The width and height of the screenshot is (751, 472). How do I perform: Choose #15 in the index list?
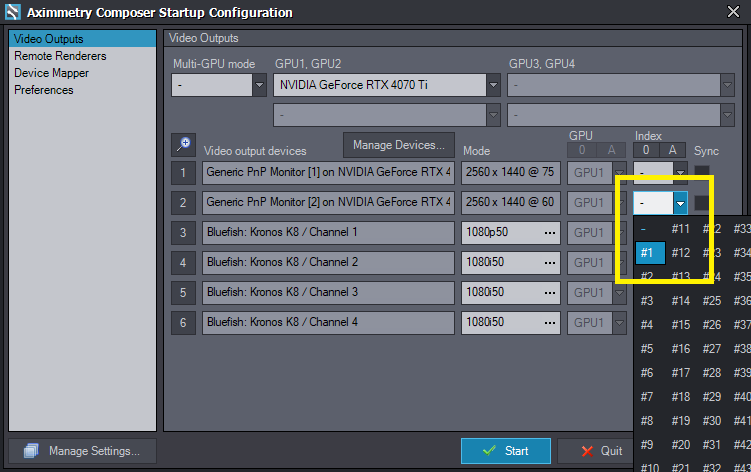680,324
